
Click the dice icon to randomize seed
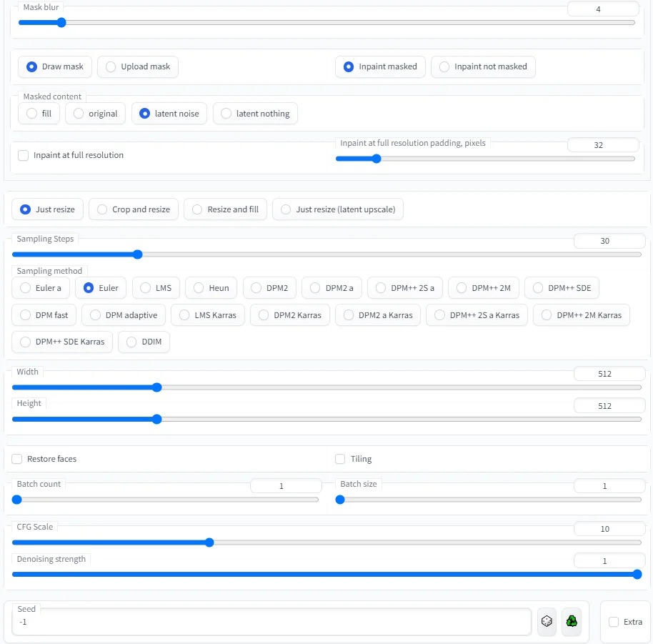[x=547, y=622]
